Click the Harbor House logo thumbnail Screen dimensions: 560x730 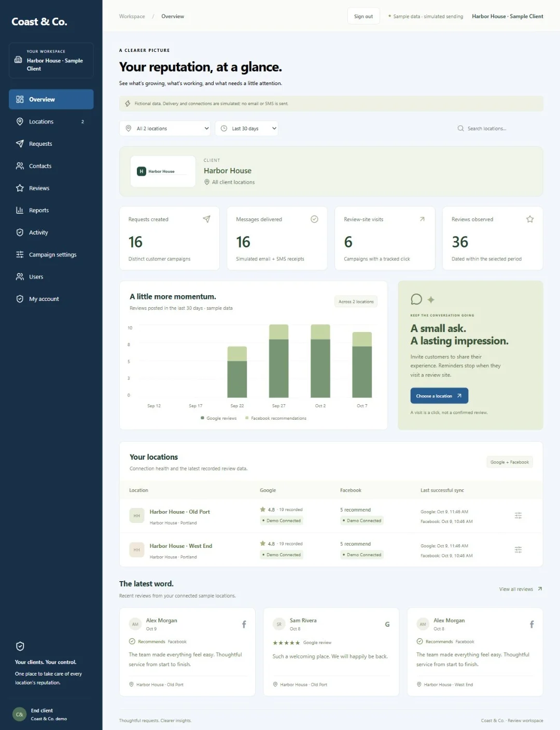[x=163, y=171]
